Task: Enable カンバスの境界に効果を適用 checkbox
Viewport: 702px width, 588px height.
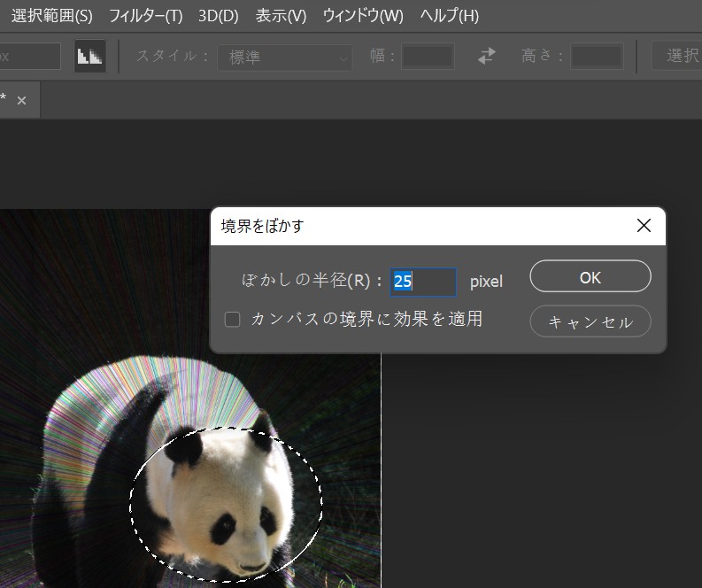Action: 233,320
